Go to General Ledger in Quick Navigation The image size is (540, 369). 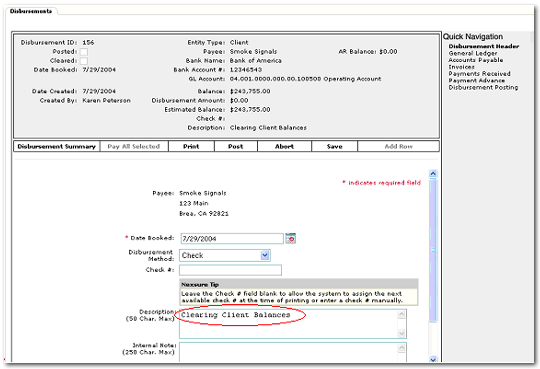[x=472, y=53]
